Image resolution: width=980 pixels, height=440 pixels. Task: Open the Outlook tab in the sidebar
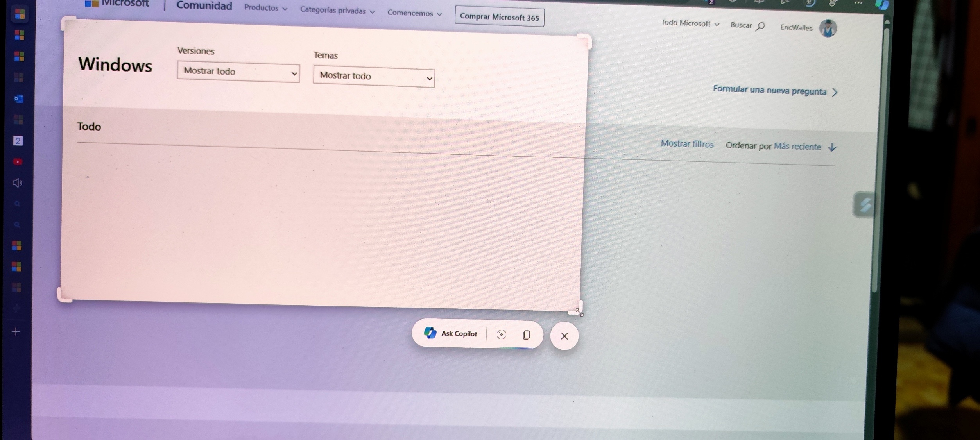click(x=18, y=99)
